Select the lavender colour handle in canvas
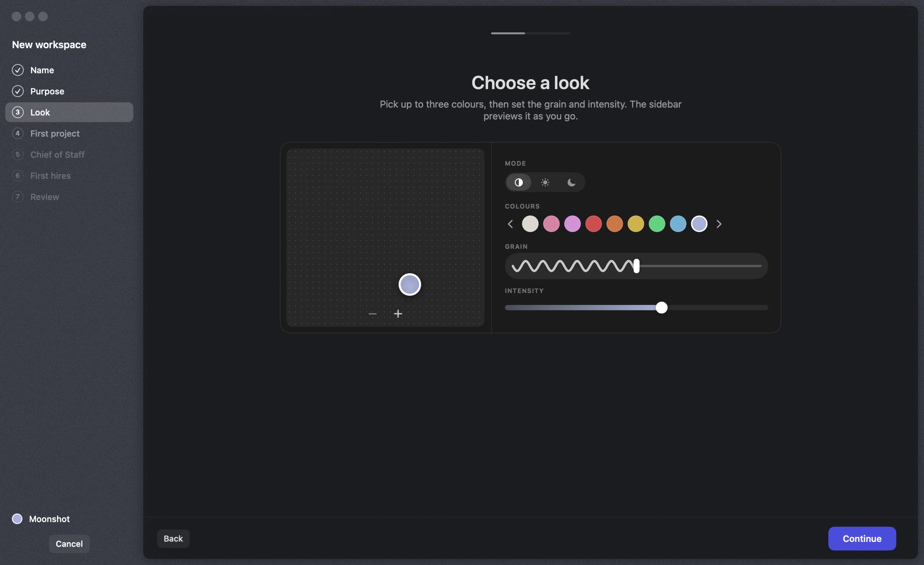 [x=410, y=284]
